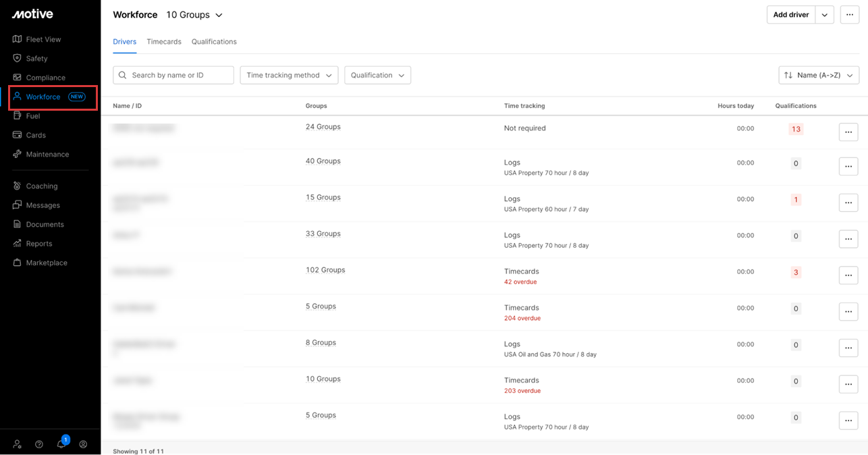
Task: Open more options for 33 Groups row
Action: (848, 239)
